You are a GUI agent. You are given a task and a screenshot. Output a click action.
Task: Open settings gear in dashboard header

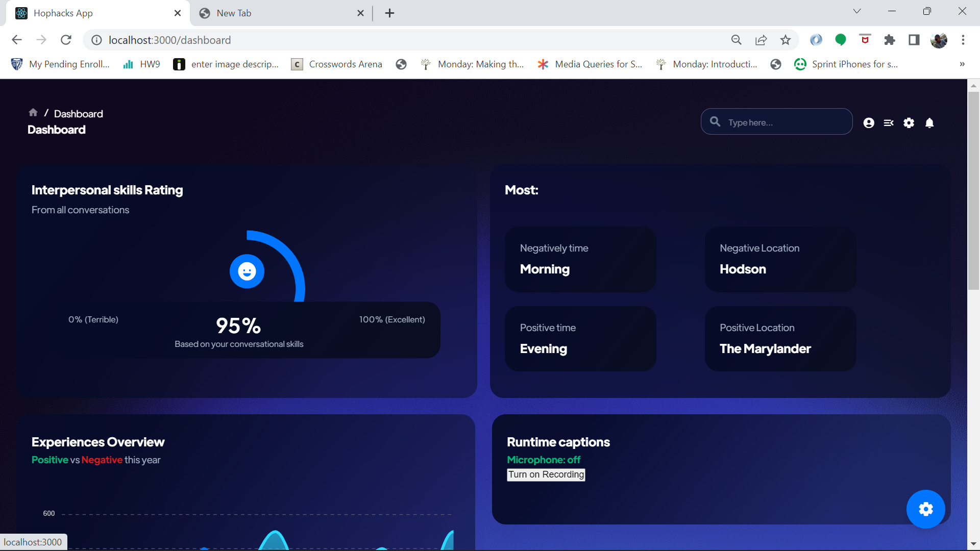[x=909, y=123]
